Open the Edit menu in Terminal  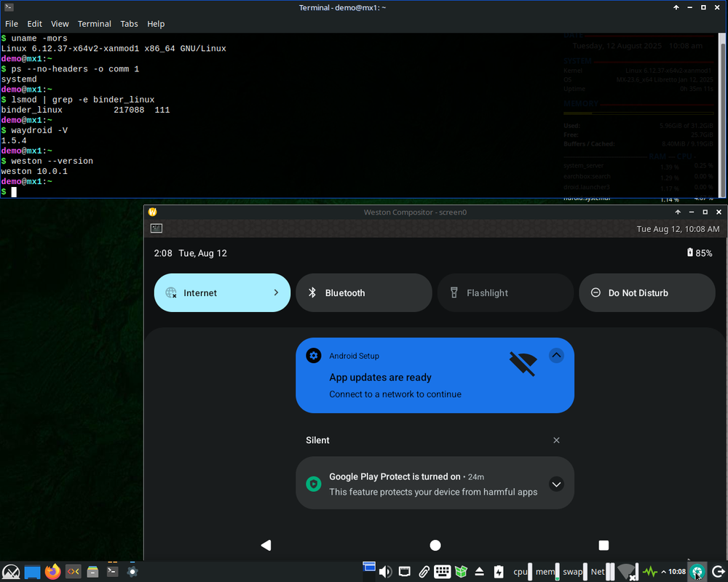[34, 24]
